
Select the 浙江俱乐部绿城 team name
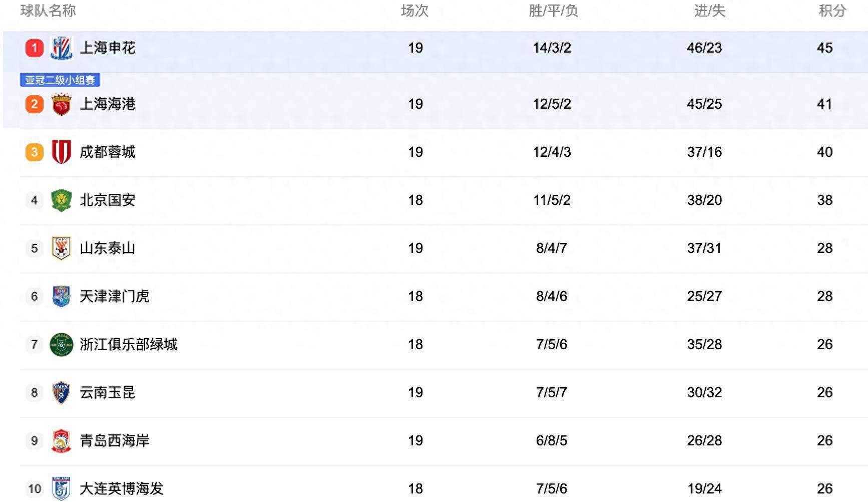coord(129,344)
